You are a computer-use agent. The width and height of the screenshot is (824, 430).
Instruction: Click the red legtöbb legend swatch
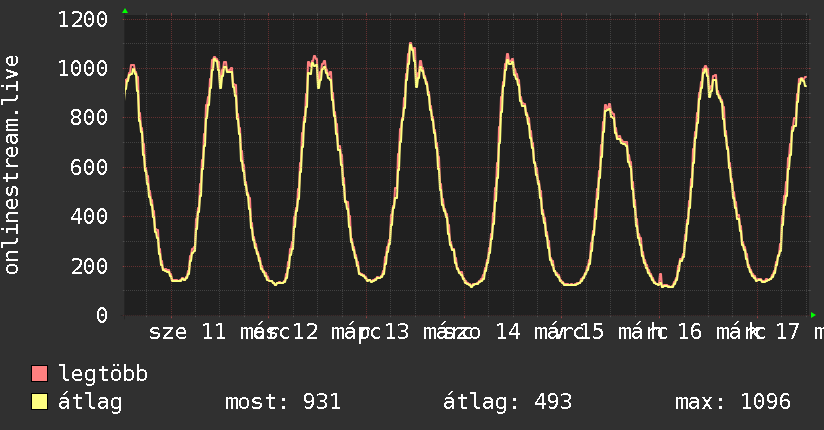pyautogui.click(x=40, y=375)
